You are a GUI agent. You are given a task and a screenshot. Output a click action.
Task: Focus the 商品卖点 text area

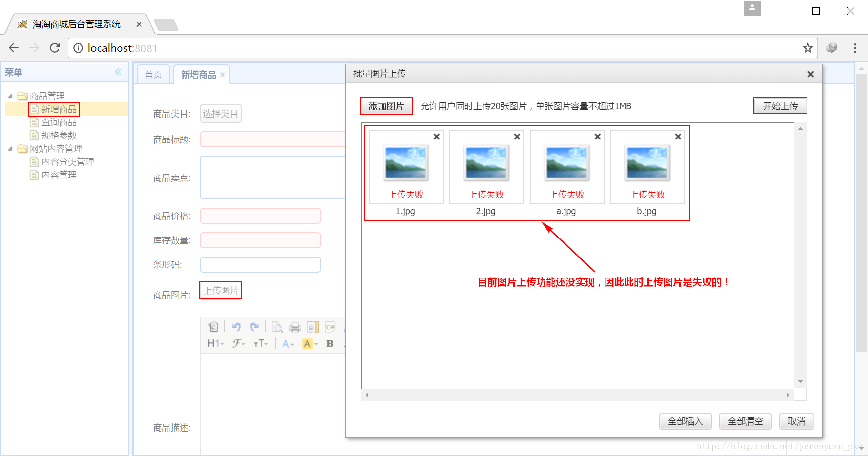pos(273,178)
